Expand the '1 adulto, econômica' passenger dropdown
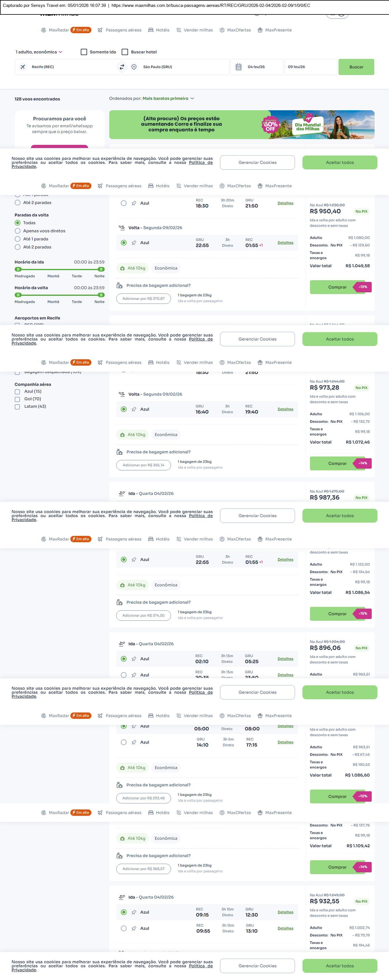 pyautogui.click(x=39, y=52)
